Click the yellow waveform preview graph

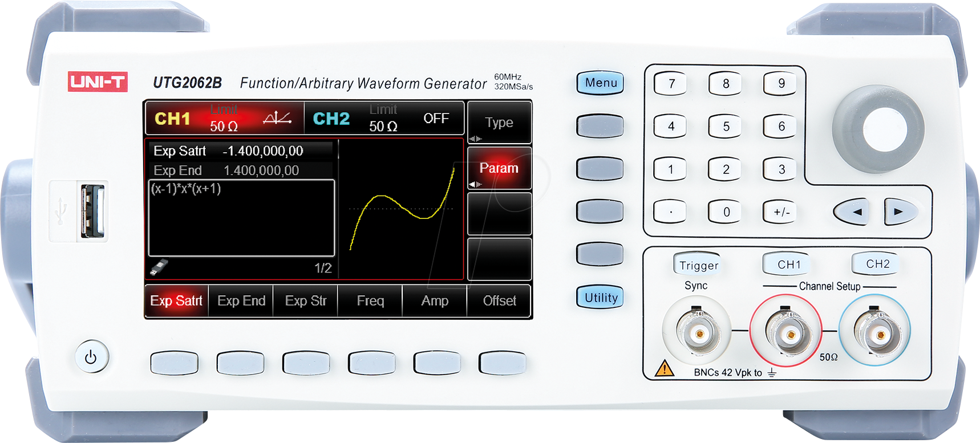[x=402, y=209]
